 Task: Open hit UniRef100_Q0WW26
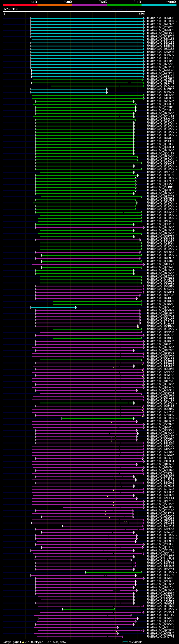161,18
